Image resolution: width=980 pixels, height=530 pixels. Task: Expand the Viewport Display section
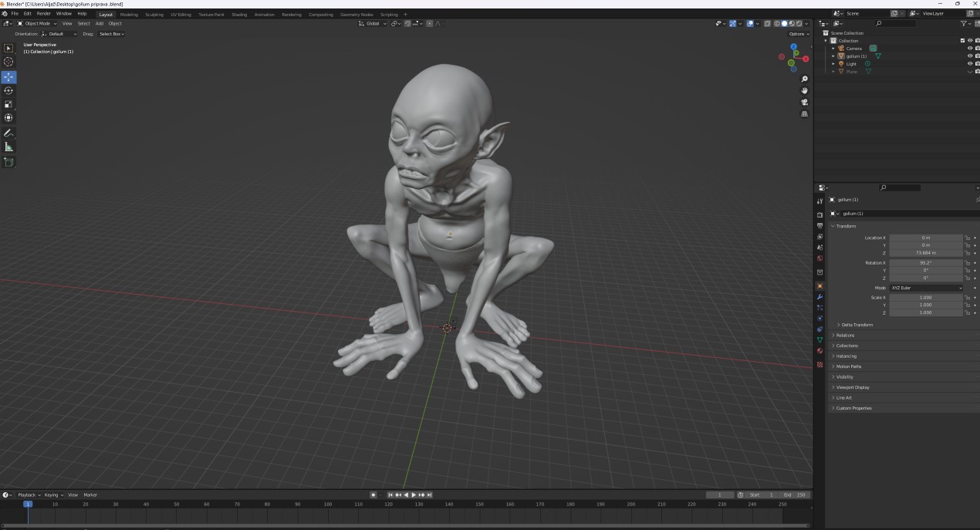(x=853, y=387)
